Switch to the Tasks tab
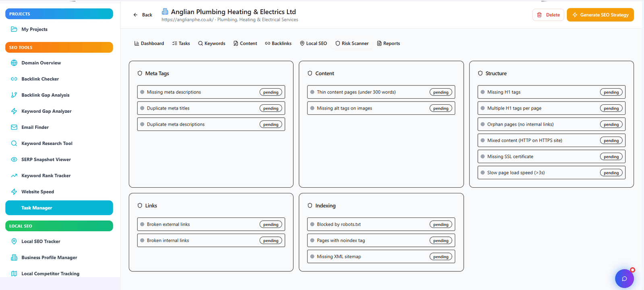 pos(181,43)
